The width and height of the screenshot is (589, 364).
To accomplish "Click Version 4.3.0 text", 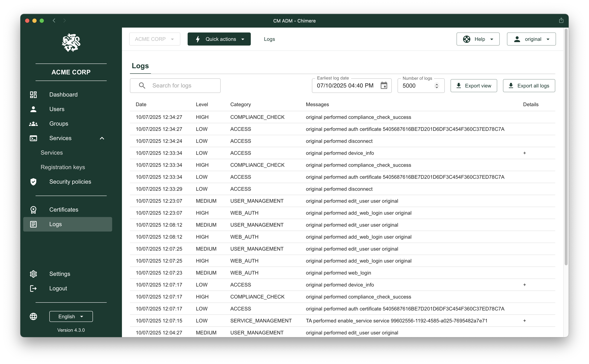I will (x=71, y=330).
